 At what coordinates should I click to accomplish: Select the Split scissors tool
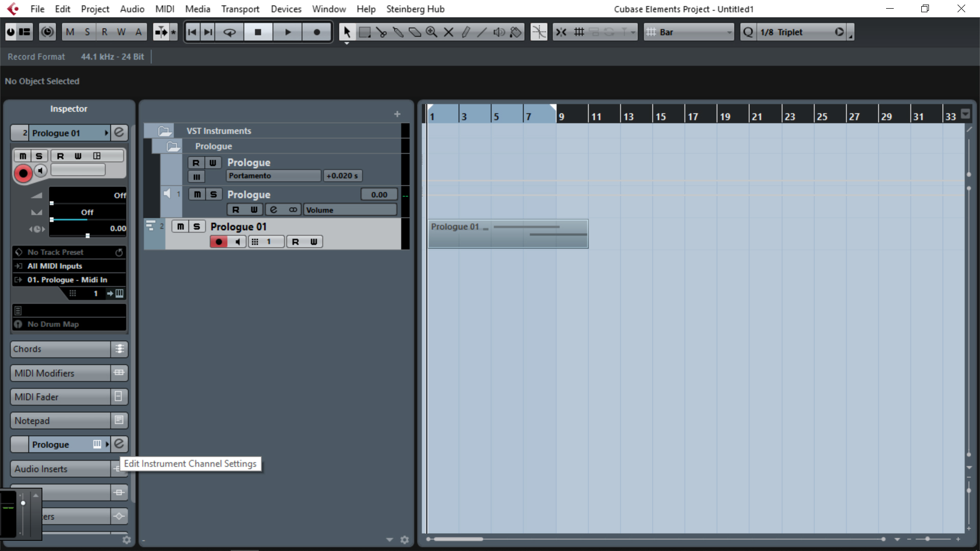(381, 32)
